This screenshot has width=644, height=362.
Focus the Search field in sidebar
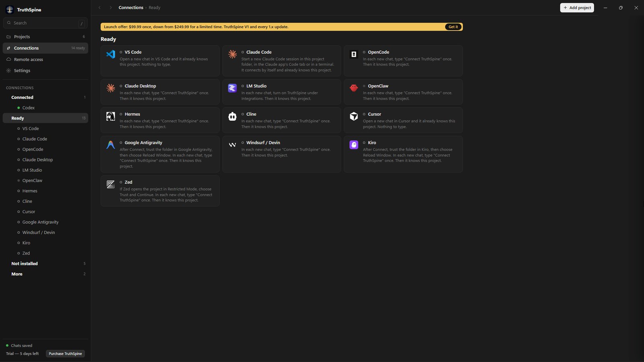click(45, 23)
